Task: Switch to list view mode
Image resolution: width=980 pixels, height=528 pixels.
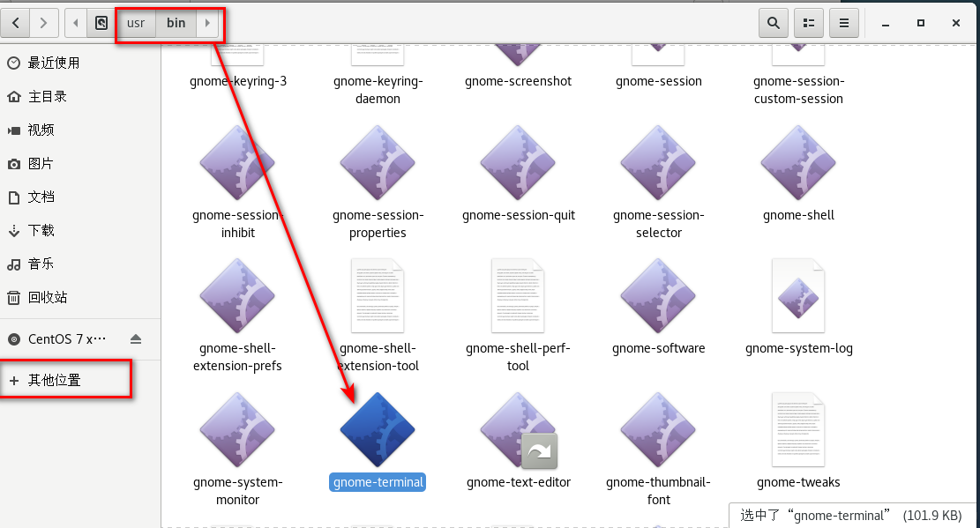Action: (x=809, y=23)
